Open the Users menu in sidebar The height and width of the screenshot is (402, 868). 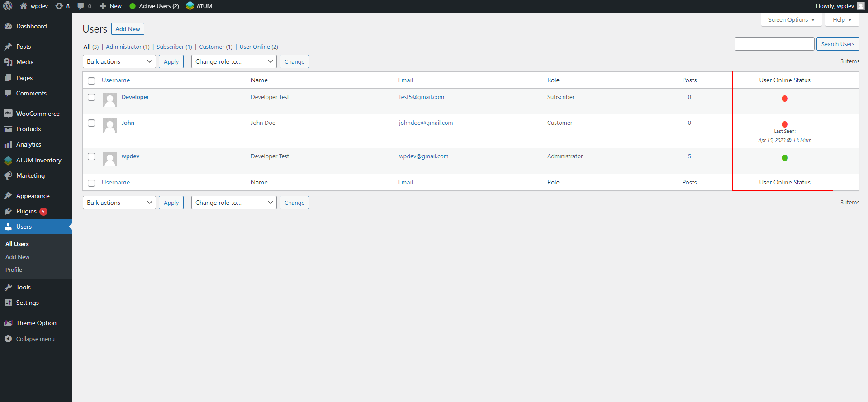click(x=36, y=227)
